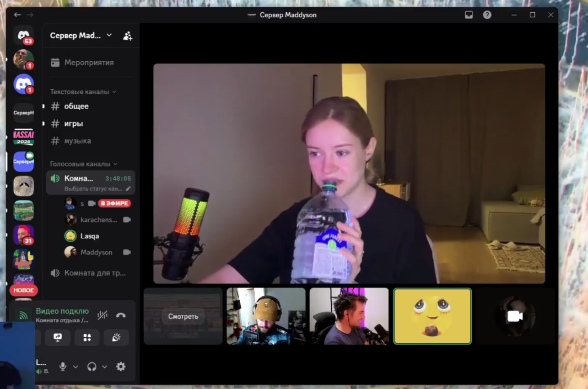Share your screen in voice panel
Image resolution: width=588 pixels, height=389 pixels.
(x=58, y=337)
